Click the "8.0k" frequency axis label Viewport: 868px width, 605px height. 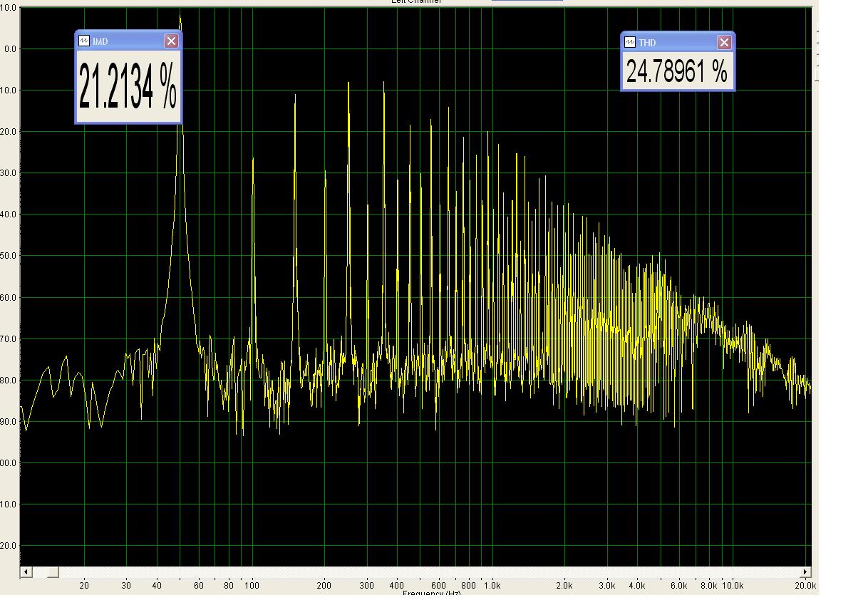[709, 586]
